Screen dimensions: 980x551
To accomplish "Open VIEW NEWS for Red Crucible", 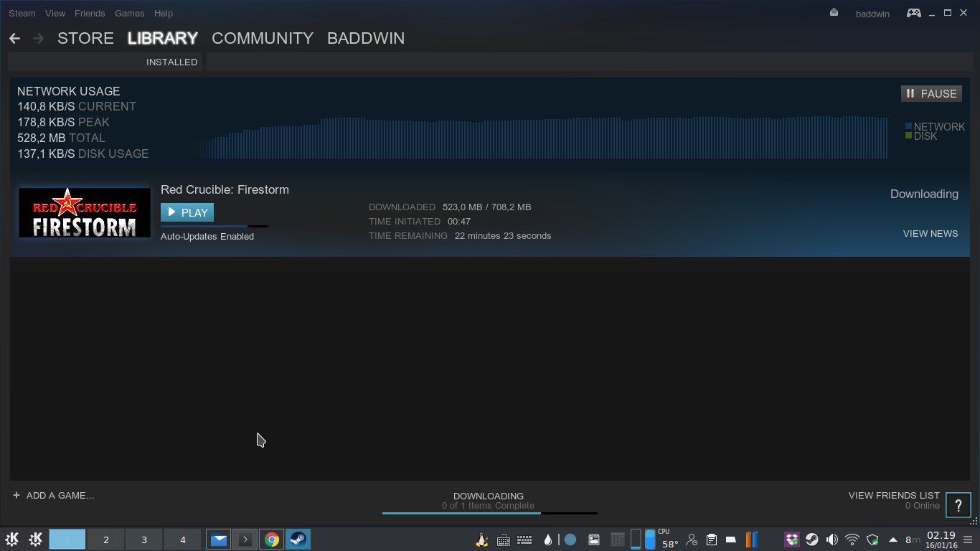I will coord(930,233).
